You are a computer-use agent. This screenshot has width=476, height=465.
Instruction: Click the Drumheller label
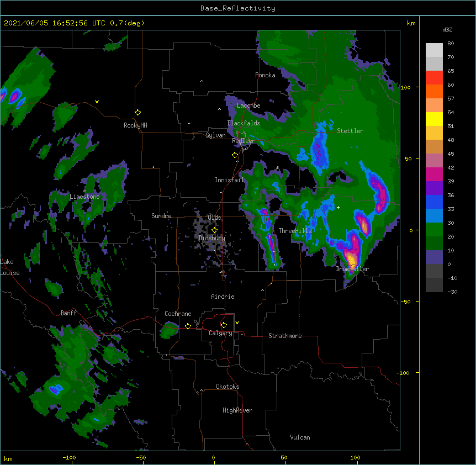click(352, 269)
